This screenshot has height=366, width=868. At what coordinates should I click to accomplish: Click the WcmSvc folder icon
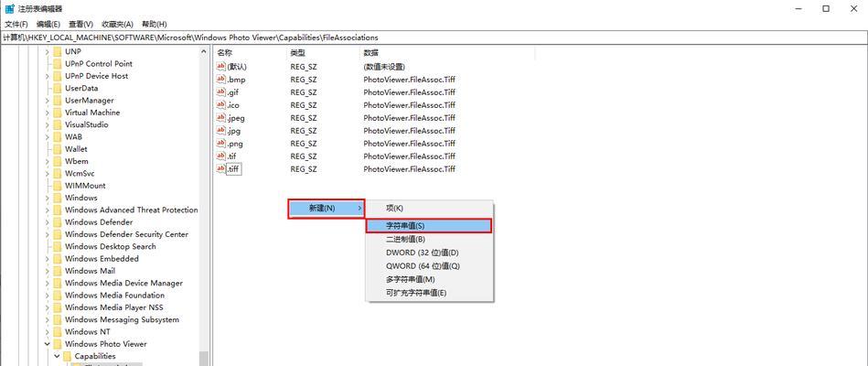(57, 173)
